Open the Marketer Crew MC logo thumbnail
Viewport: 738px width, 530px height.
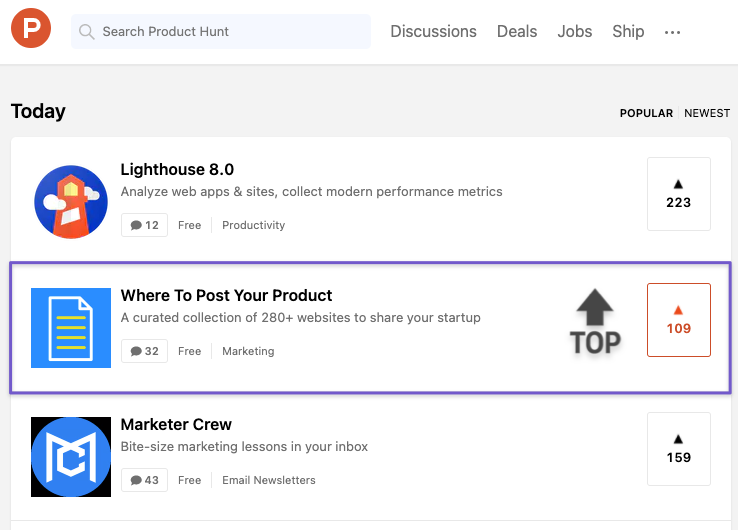click(x=71, y=457)
